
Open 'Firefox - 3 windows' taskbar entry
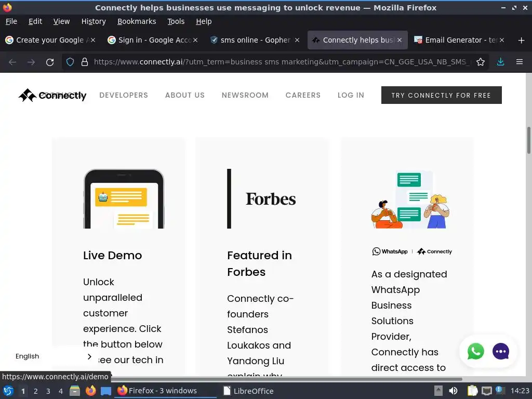(x=165, y=391)
